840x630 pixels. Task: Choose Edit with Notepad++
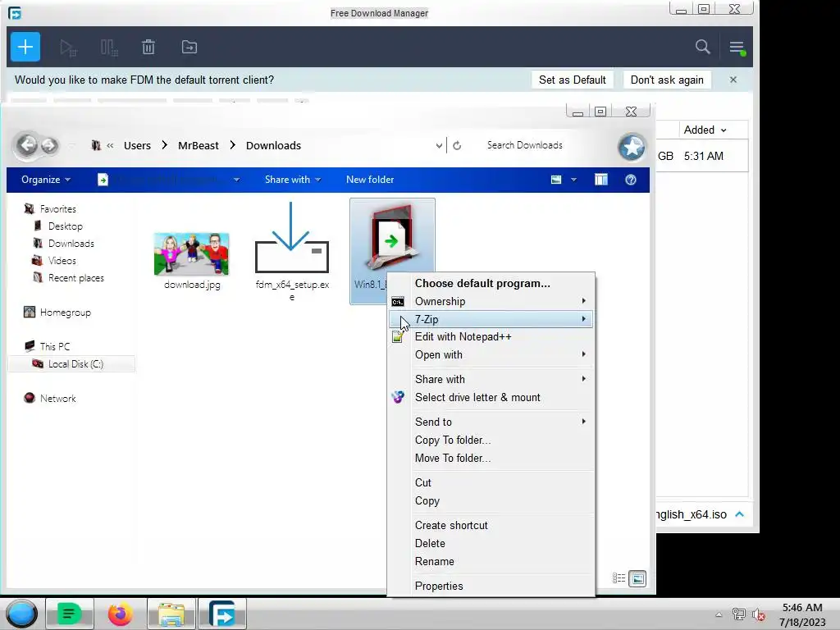[x=491, y=337]
